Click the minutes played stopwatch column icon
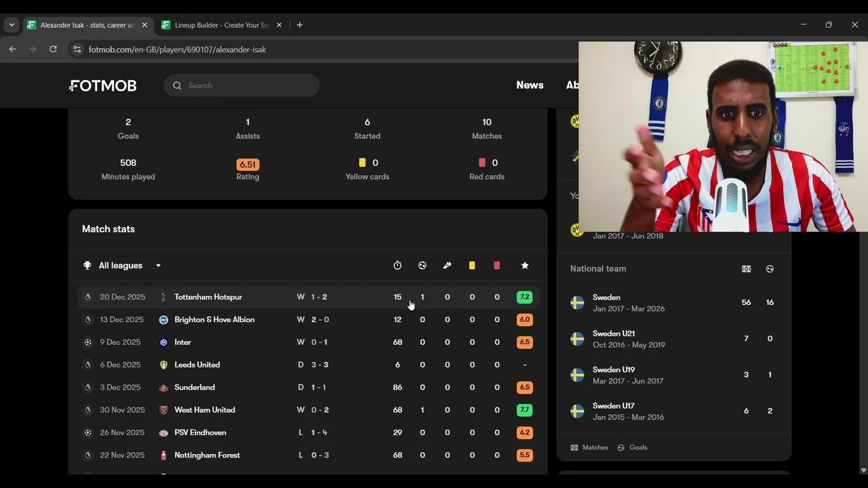 397,266
